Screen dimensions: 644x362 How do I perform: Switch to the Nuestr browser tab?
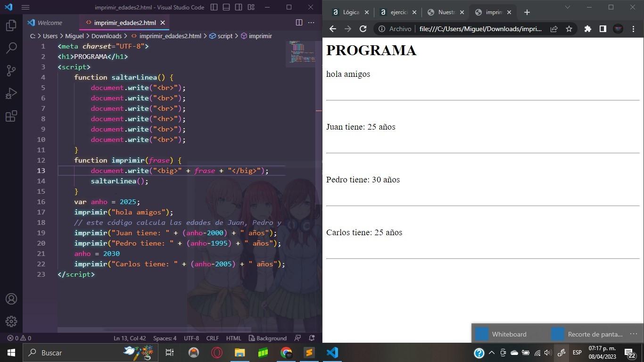tap(446, 12)
